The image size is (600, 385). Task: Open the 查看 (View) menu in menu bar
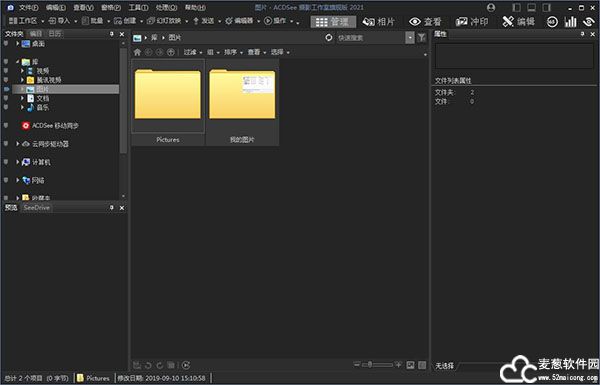pyautogui.click(x=83, y=7)
